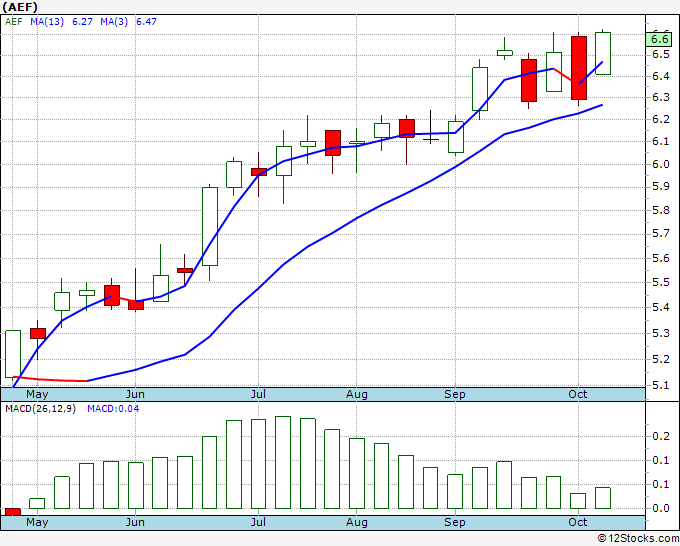This screenshot has height=546, width=680.
Task: Click the 5.8 price axis label
Action: [x=661, y=211]
